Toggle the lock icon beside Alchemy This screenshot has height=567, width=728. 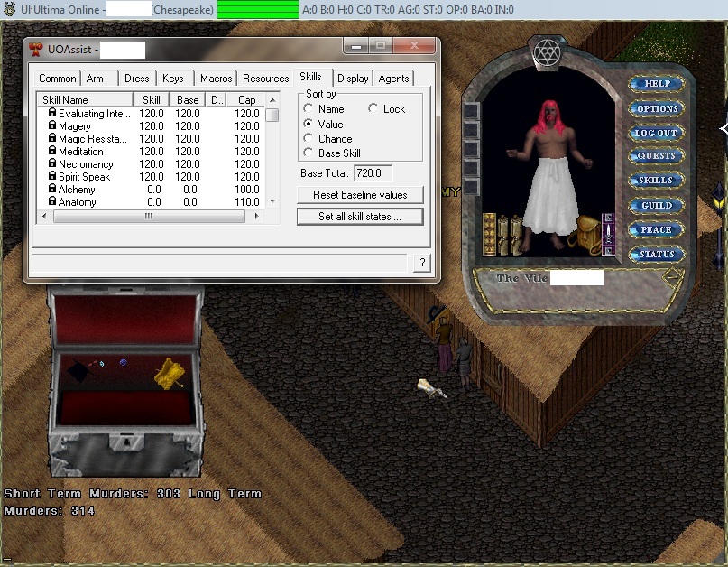pos(52,188)
